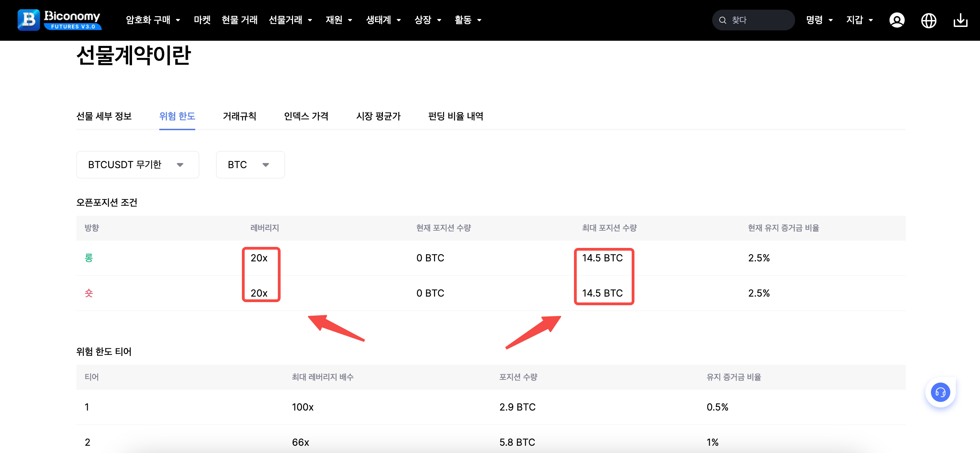This screenshot has height=453, width=980.
Task: Click the 최대 포지션 수량 column header
Action: pyautogui.click(x=610, y=228)
